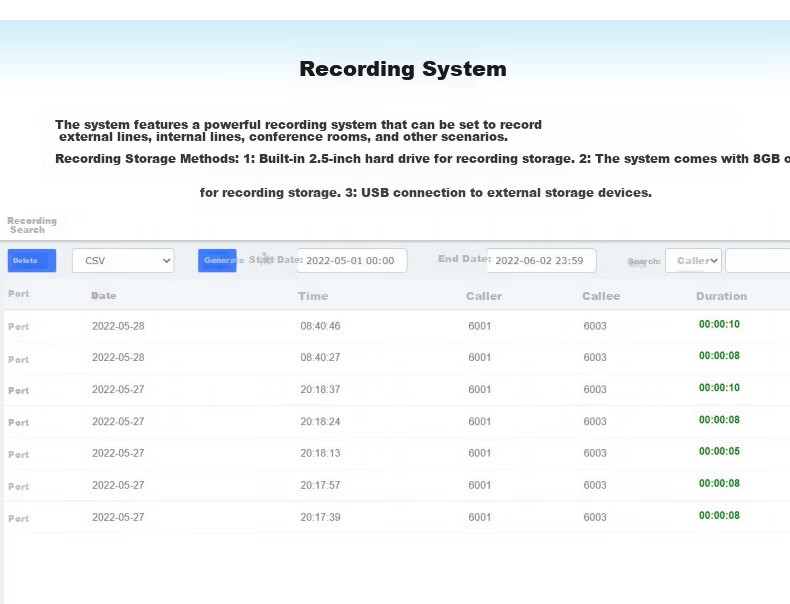Sort by the Duration column header

(x=721, y=296)
